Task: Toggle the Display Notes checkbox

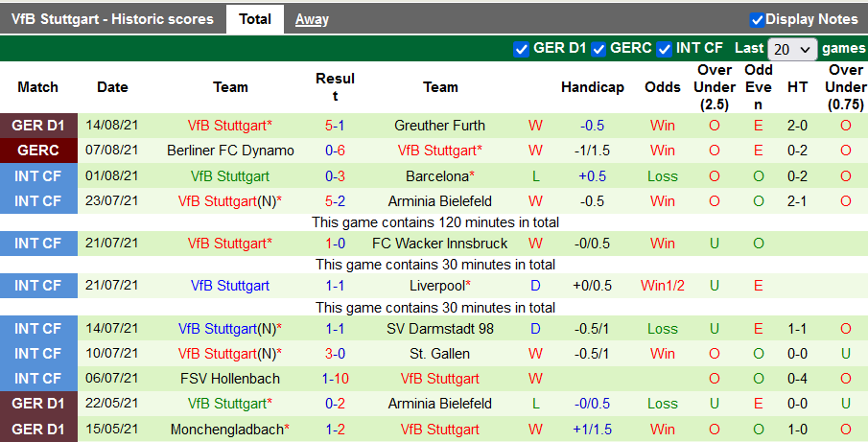Action: coord(757,20)
